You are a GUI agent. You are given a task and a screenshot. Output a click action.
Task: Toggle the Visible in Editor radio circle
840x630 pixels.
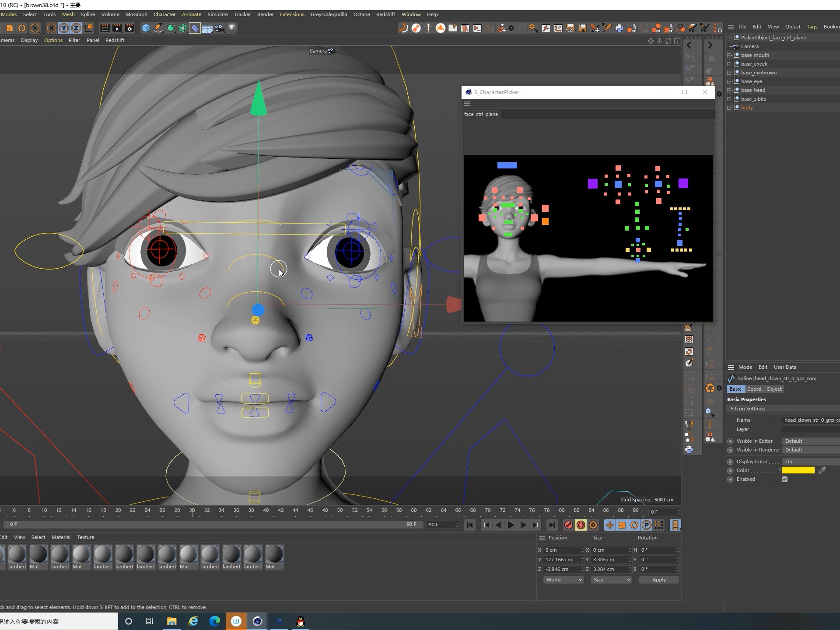[730, 441]
